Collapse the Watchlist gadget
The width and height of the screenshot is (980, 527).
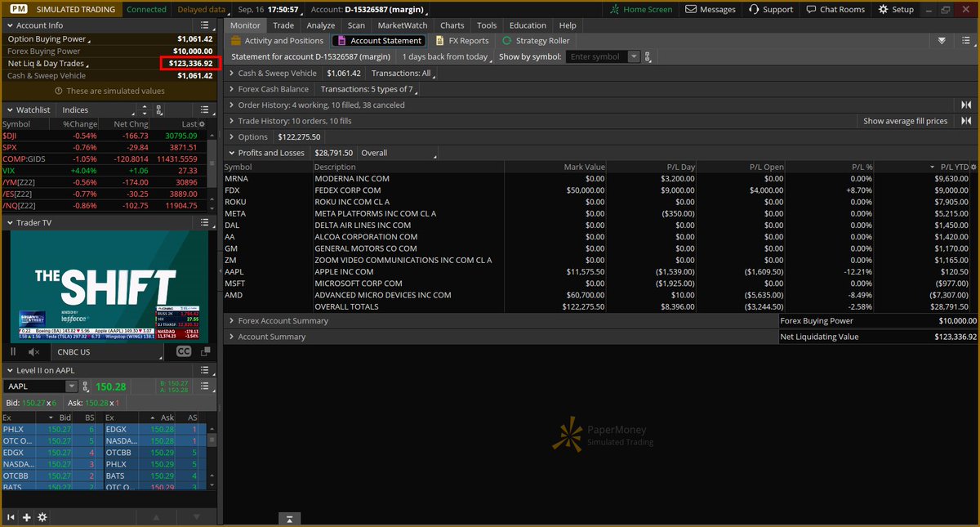click(x=9, y=109)
